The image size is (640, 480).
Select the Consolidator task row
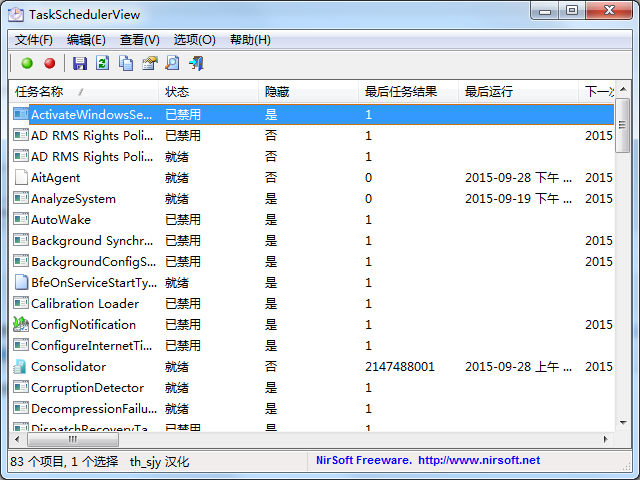(x=68, y=367)
